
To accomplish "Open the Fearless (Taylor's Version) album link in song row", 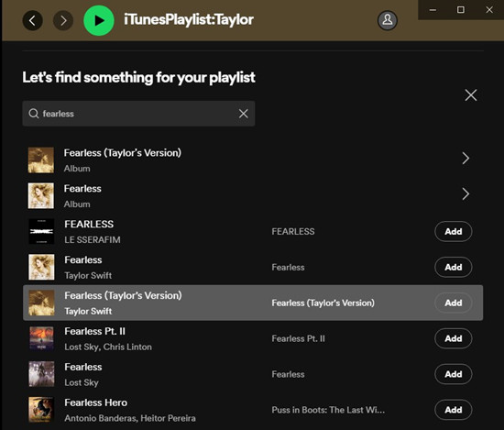I will 323,303.
